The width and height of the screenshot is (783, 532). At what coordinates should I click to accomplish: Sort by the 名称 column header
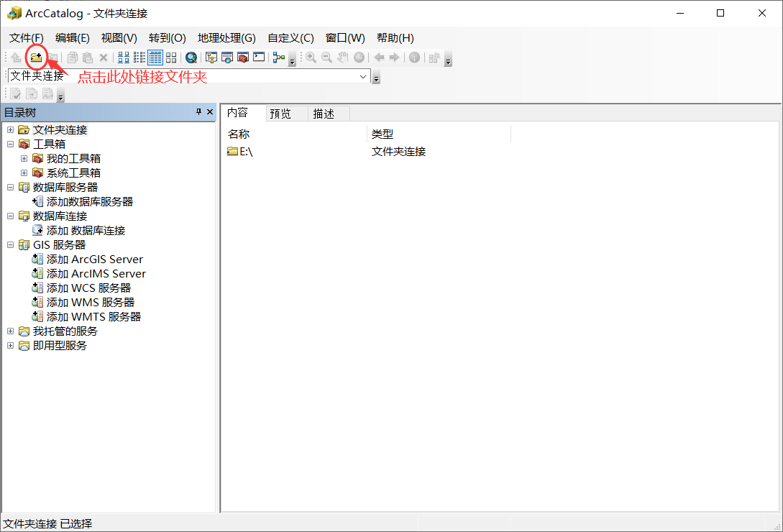(295, 134)
